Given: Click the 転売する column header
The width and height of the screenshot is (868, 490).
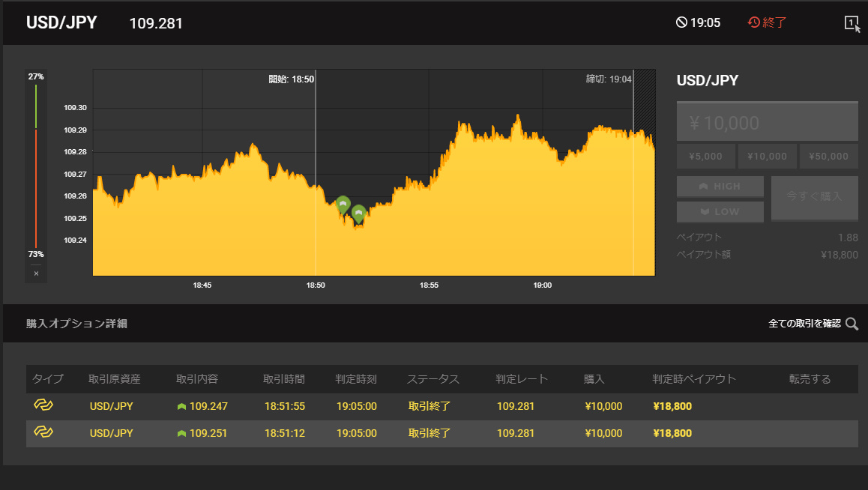Looking at the screenshot, I should (x=810, y=379).
